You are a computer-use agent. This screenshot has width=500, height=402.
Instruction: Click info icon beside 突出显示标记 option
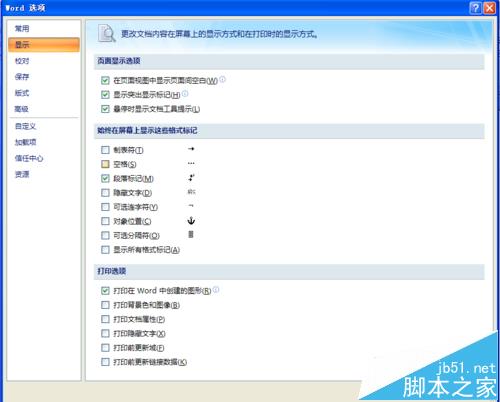pyautogui.click(x=185, y=94)
